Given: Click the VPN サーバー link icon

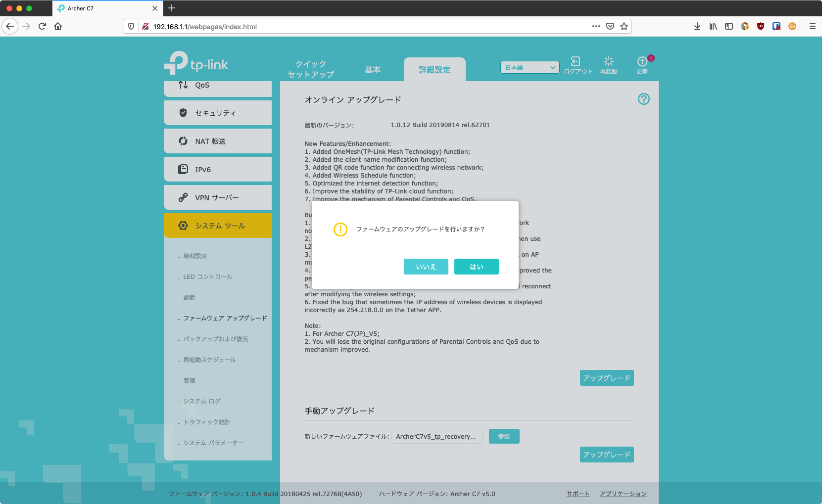Looking at the screenshot, I should click(183, 197).
